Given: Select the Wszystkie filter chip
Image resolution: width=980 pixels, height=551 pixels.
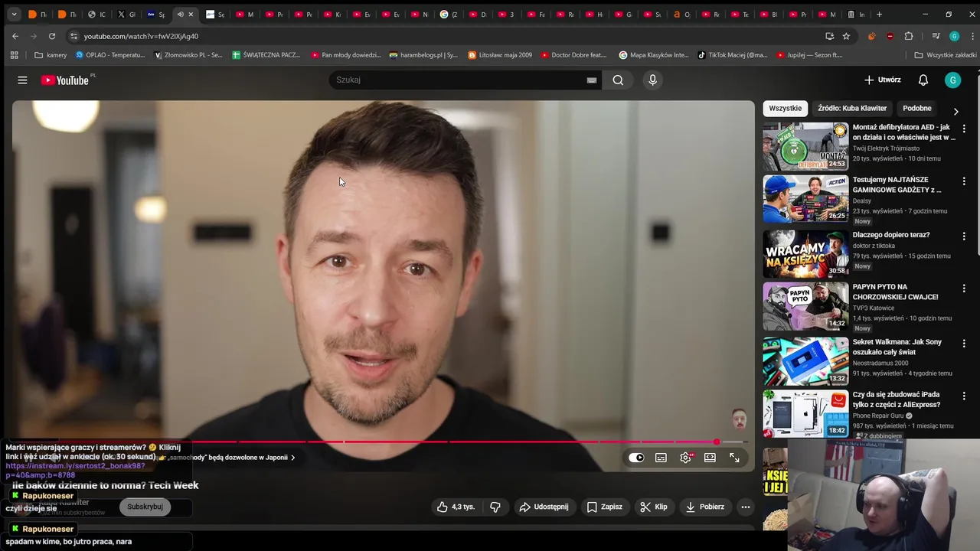Looking at the screenshot, I should click(x=785, y=109).
